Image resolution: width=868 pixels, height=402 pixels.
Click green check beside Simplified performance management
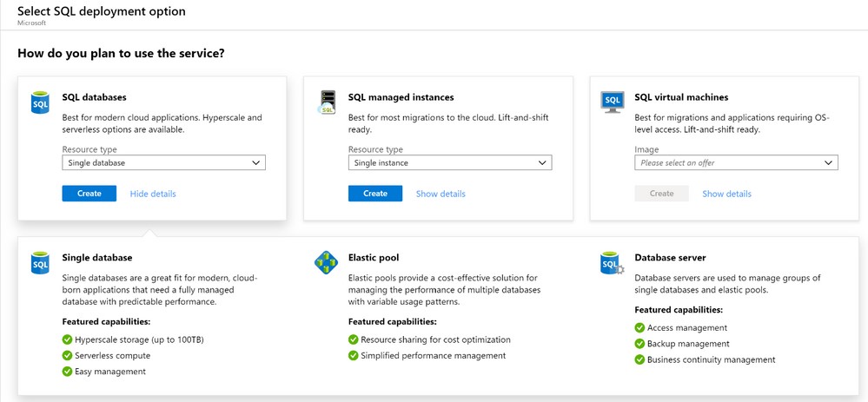[353, 356]
